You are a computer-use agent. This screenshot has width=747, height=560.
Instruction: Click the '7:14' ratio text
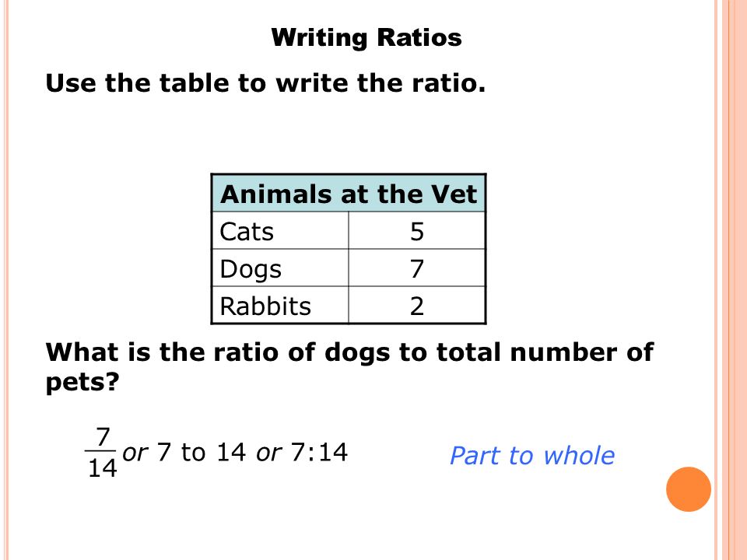pos(319,451)
